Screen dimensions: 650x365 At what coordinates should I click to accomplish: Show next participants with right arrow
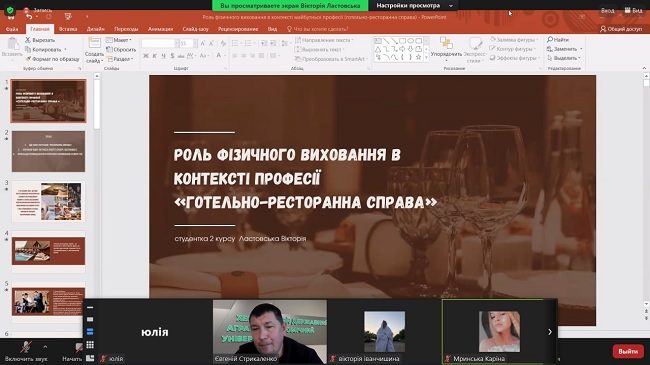[550, 332]
